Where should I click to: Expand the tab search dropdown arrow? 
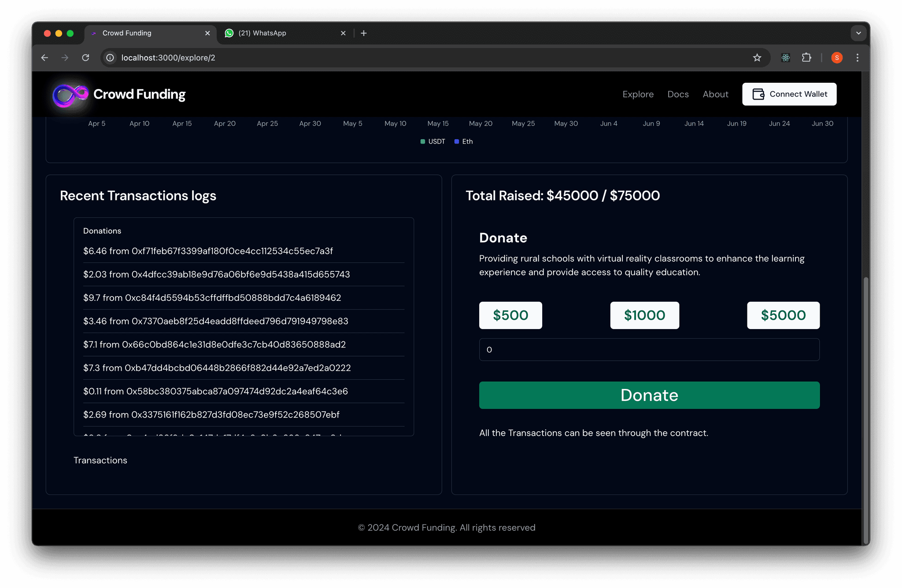[x=858, y=33]
